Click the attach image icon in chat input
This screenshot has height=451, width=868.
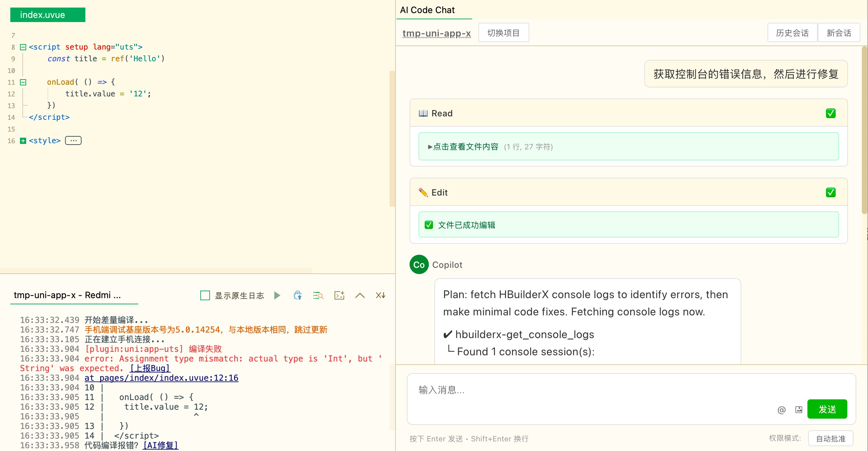pos(799,410)
